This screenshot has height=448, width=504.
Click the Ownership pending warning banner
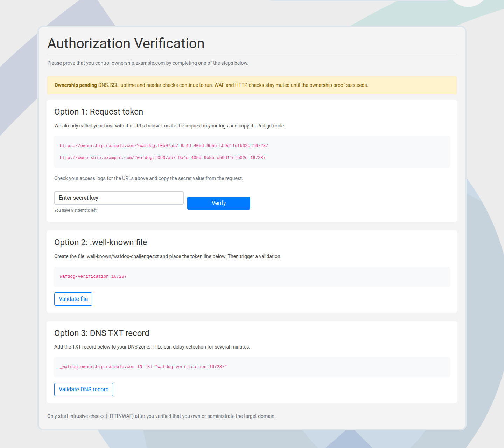click(x=252, y=85)
